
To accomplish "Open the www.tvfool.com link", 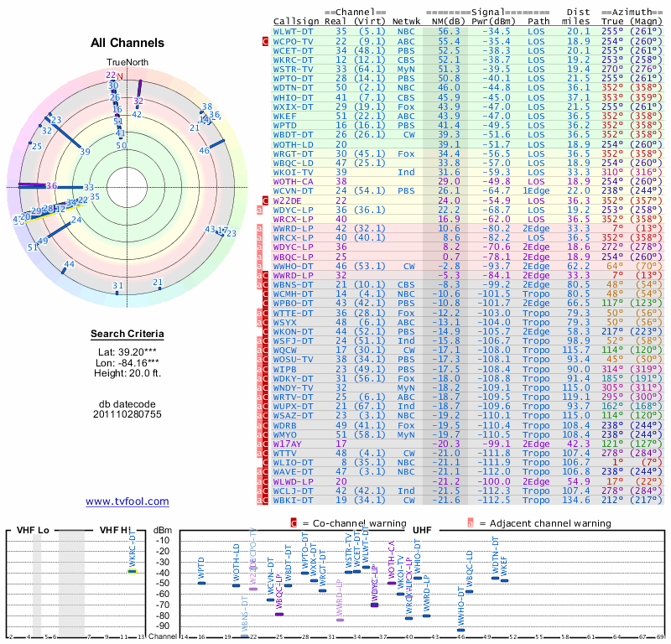I will pyautogui.click(x=127, y=501).
